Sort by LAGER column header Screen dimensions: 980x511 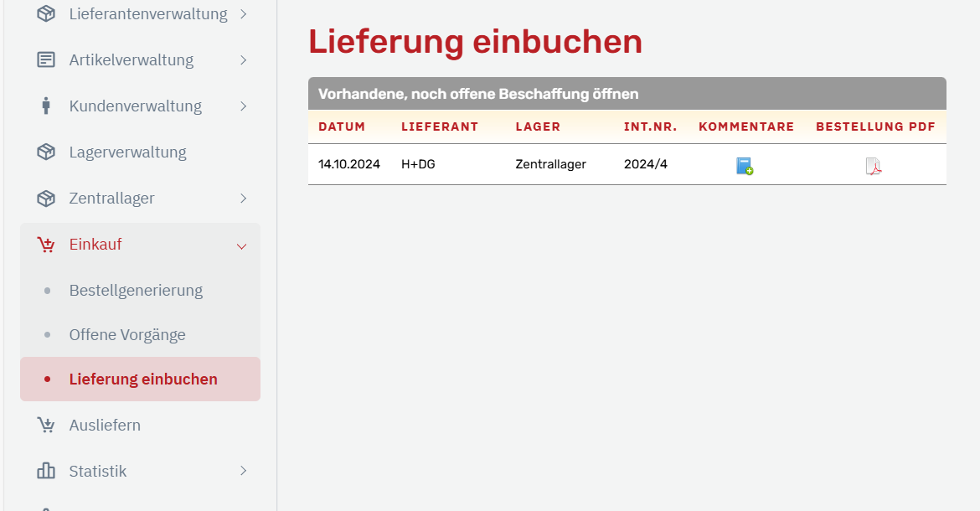[x=538, y=126]
